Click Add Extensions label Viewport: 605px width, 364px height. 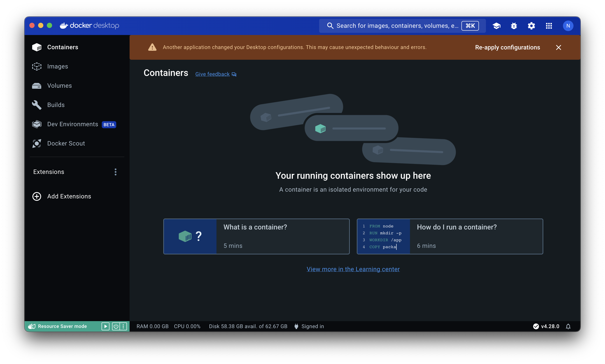[x=69, y=196]
